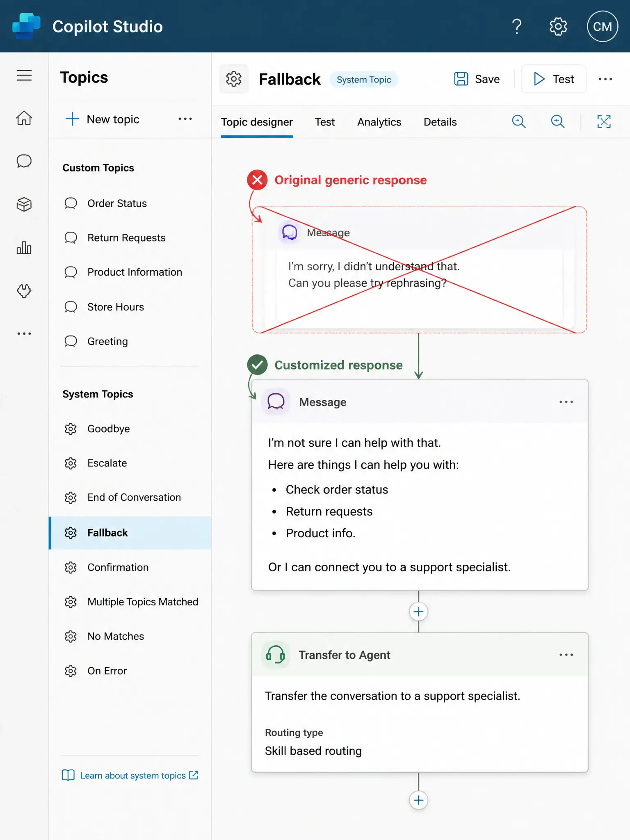Click the Custom Topics section heading
The image size is (630, 840).
click(x=98, y=168)
